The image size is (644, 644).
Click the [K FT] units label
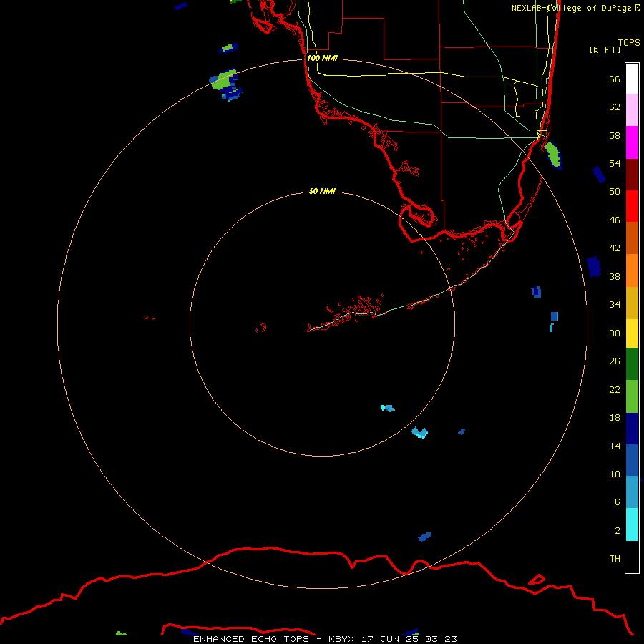tap(605, 49)
